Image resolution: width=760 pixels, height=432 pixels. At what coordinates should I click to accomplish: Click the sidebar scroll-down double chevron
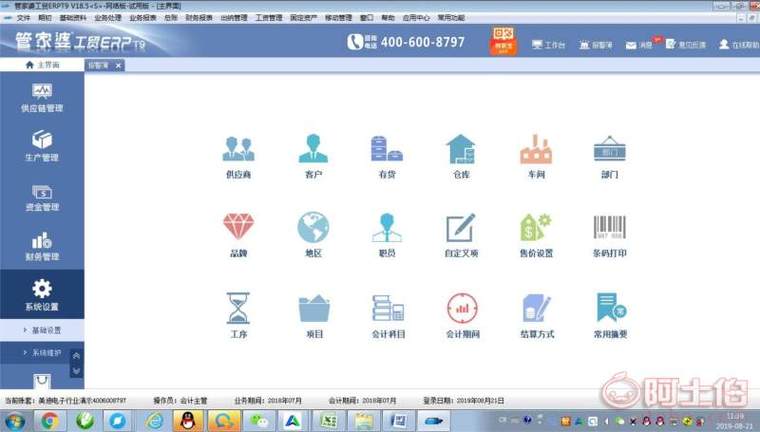[77, 371]
